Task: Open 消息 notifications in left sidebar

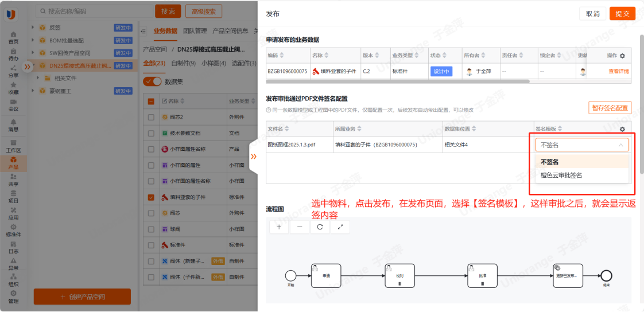Action: (13, 124)
